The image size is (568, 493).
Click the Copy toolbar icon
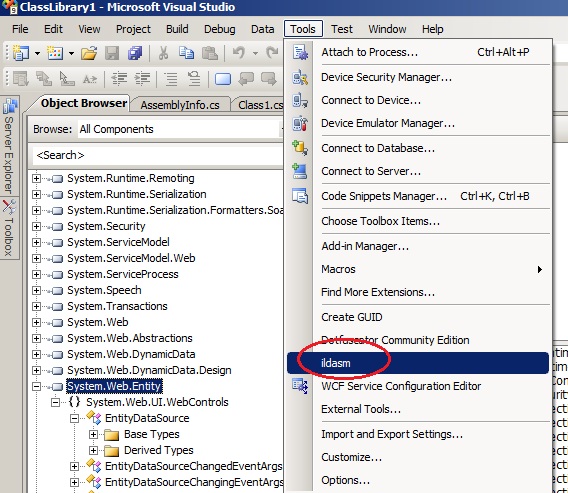[x=186, y=53]
